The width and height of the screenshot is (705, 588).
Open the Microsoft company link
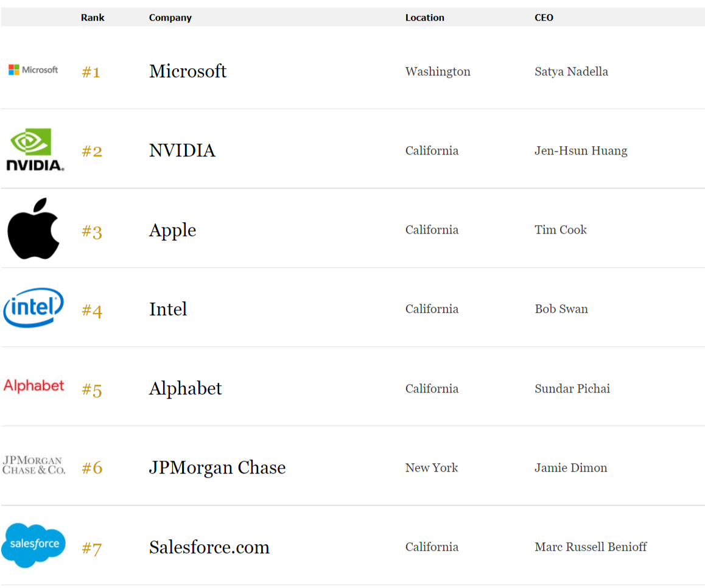pyautogui.click(x=188, y=71)
